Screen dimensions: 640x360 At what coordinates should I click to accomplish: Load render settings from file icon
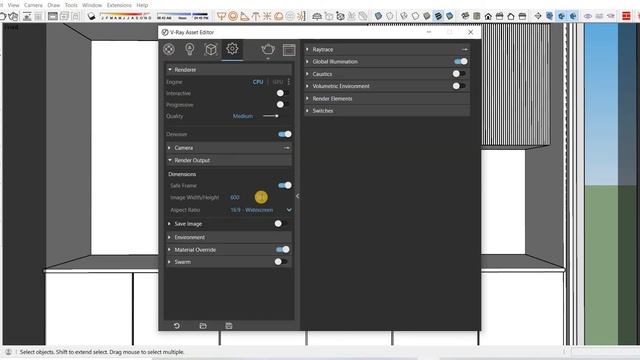tap(203, 326)
